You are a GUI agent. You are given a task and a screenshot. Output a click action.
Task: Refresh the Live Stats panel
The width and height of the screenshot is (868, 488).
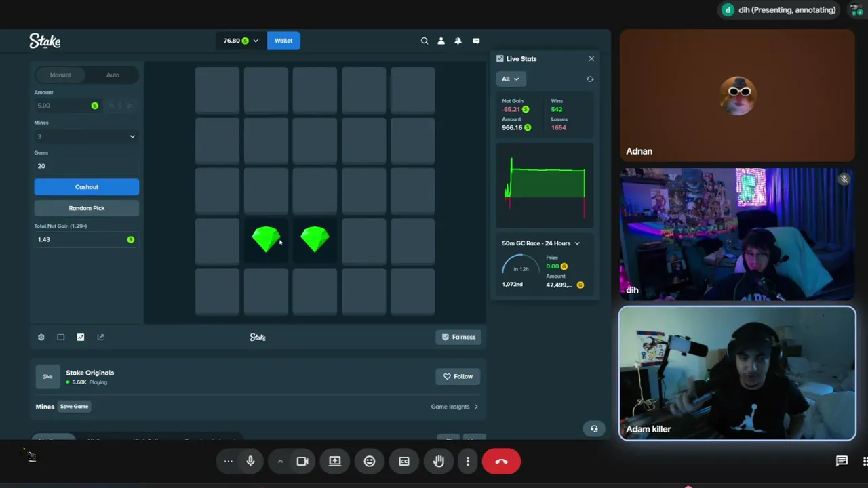click(590, 79)
